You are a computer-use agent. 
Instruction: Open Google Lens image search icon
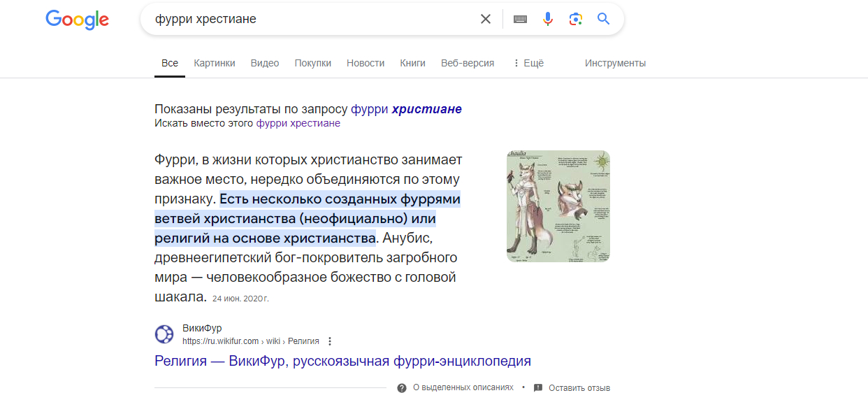tap(576, 19)
